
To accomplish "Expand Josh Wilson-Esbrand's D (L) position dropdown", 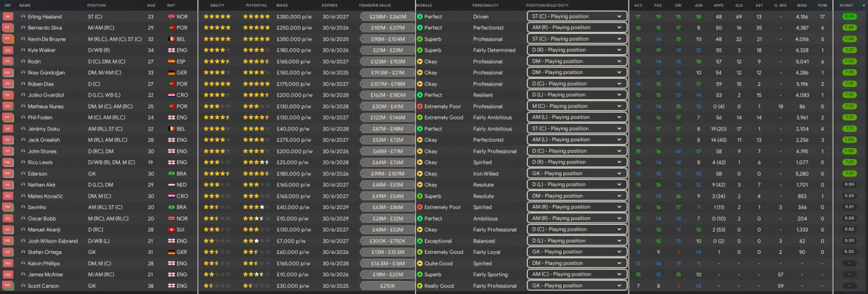I will coord(577,241).
